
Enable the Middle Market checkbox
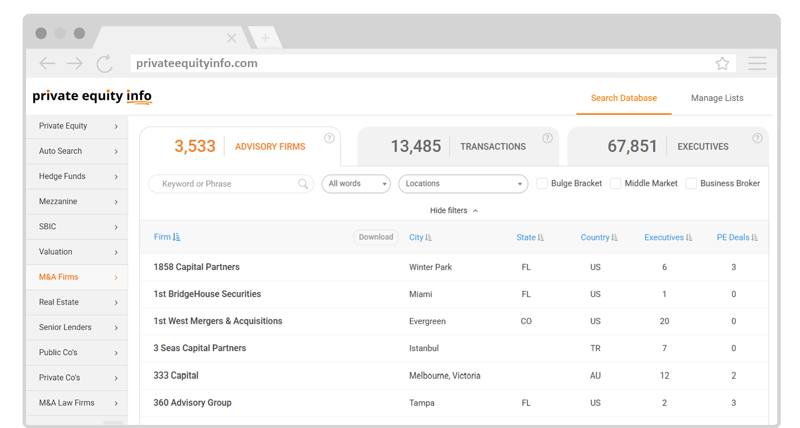coord(616,184)
